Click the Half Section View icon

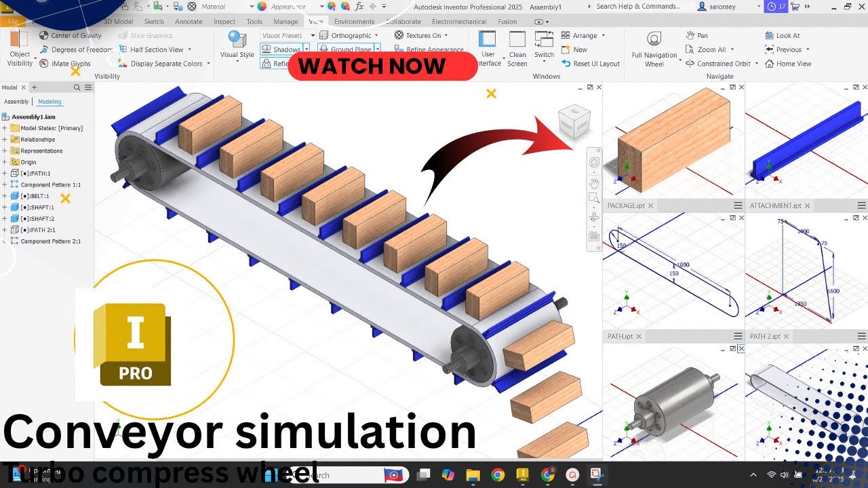pyautogui.click(x=123, y=49)
